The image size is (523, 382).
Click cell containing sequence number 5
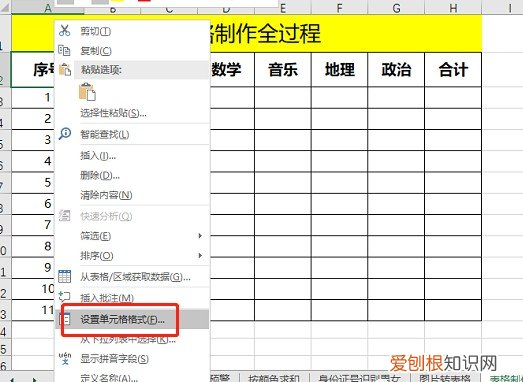coord(33,182)
